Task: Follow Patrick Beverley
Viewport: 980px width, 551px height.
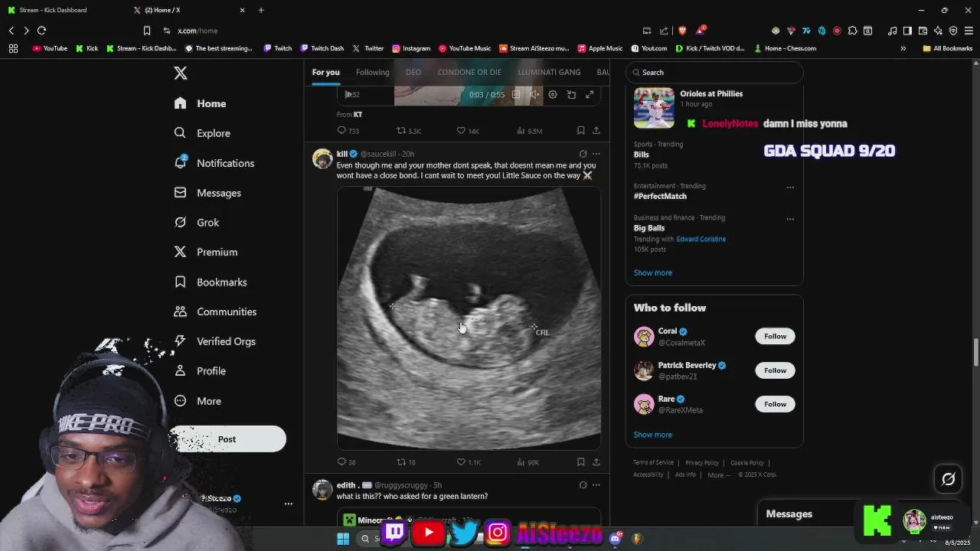Action: point(775,370)
